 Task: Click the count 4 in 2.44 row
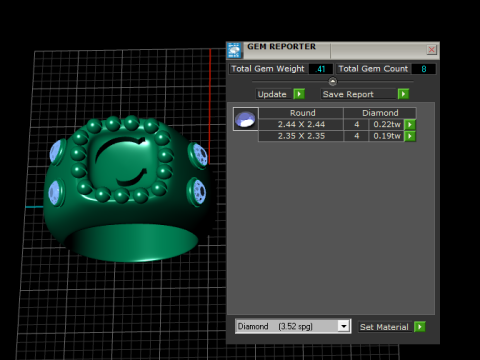[356, 125]
